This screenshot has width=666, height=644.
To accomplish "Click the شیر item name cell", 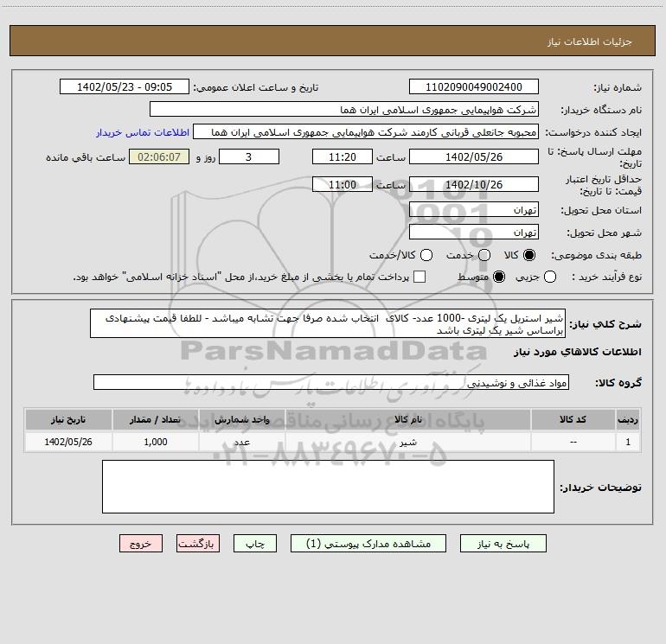I will click(x=408, y=442).
